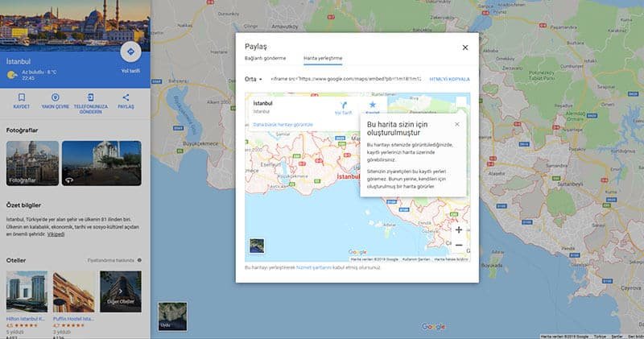Zoom out the preview map with minus
The image size is (644, 339).
pos(459,246)
